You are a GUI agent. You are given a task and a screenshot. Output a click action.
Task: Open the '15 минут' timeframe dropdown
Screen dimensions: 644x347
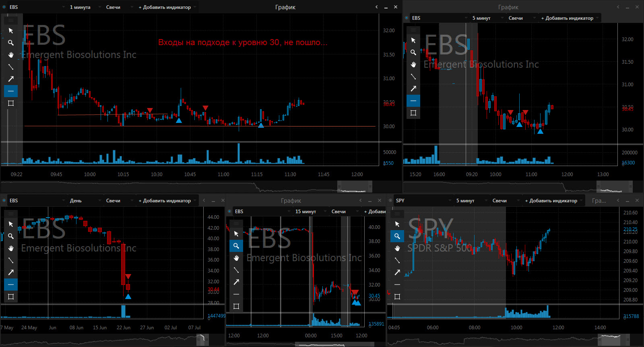pos(310,212)
